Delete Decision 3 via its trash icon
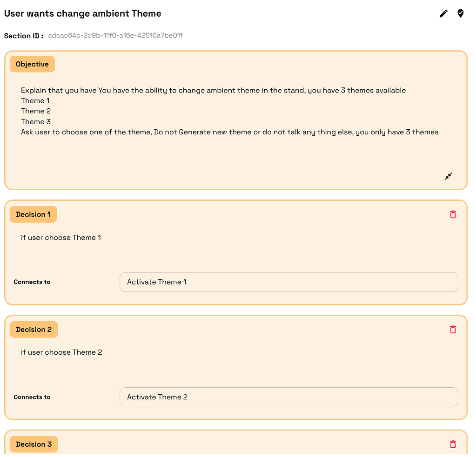This screenshot has width=476, height=457. (x=452, y=444)
